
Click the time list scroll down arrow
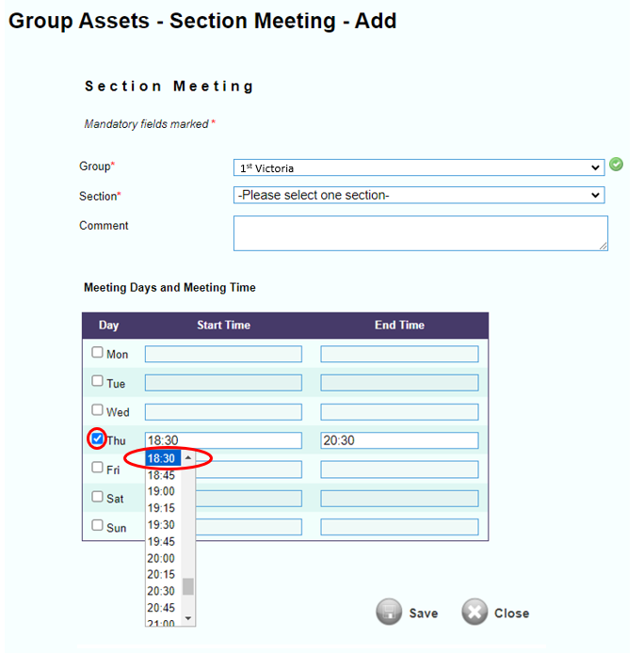(x=188, y=618)
